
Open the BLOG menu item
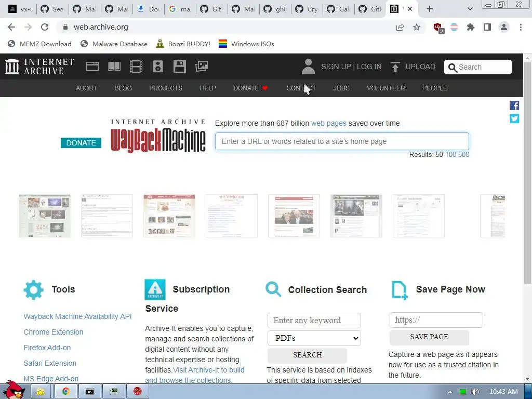click(x=123, y=88)
